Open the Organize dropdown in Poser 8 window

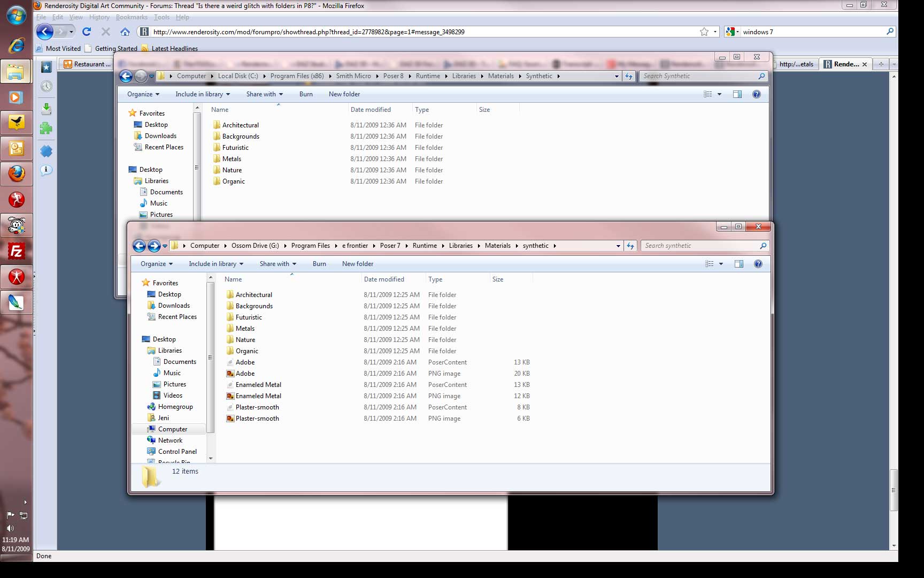click(143, 94)
